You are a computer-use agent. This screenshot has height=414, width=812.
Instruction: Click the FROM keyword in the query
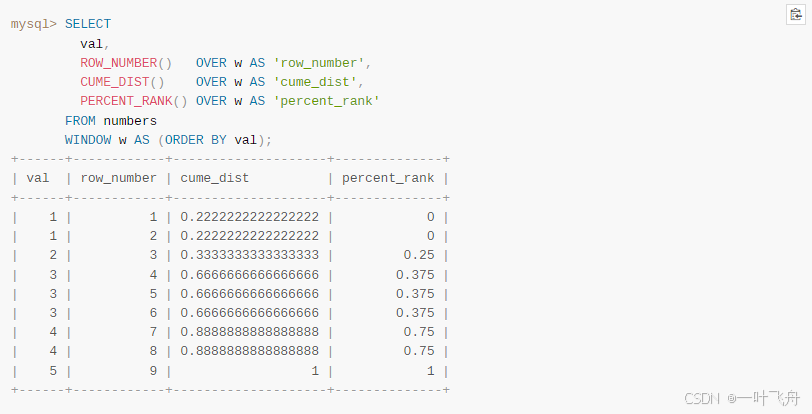pos(80,121)
